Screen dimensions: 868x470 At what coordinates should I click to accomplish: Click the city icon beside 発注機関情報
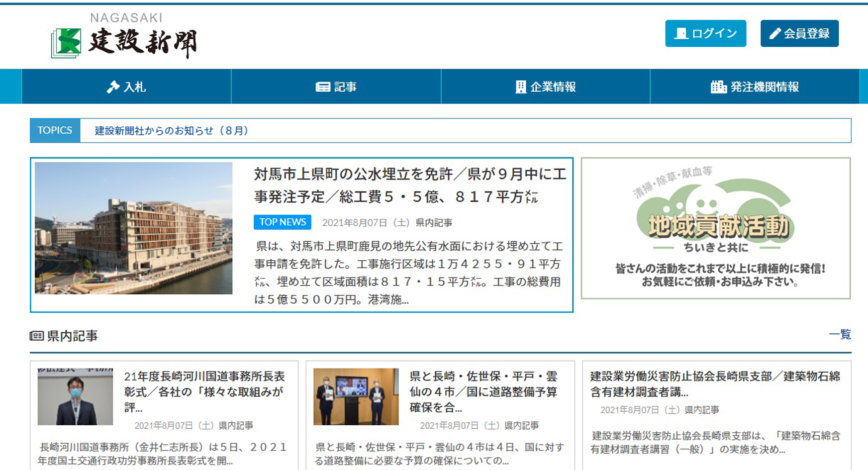(x=718, y=87)
